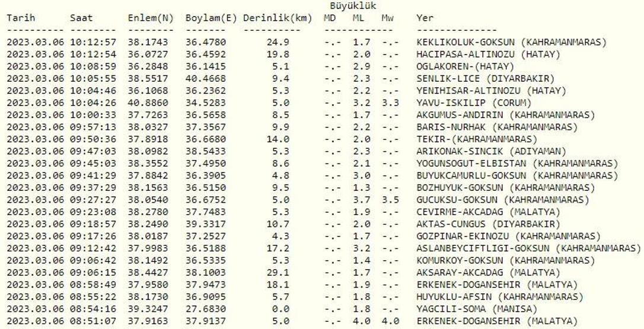Click ML value 3.0
644x329 pixels.
pos(361,175)
